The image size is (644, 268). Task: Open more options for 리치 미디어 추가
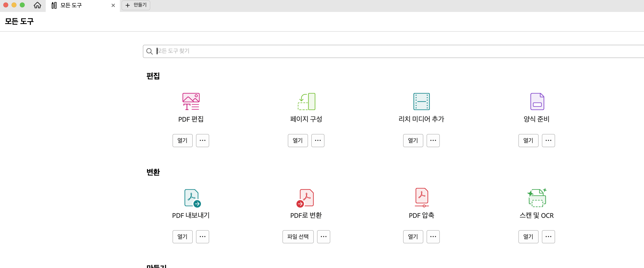pos(433,141)
